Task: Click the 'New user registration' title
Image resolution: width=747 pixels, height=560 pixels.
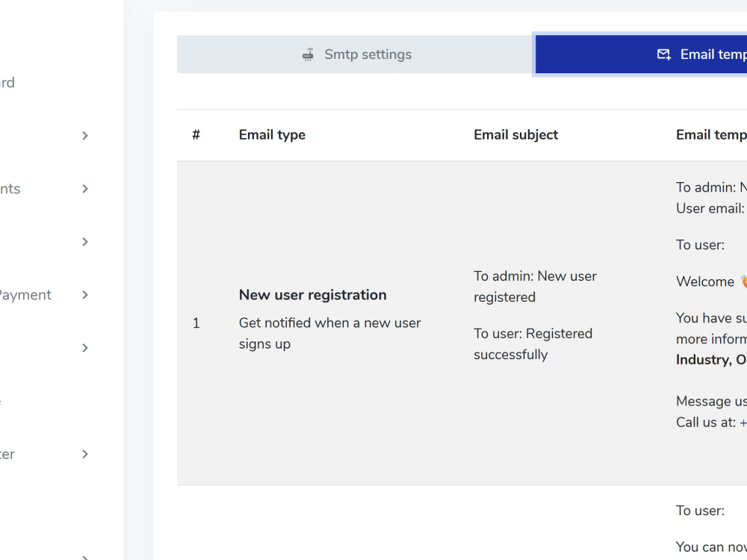Action: 312,295
